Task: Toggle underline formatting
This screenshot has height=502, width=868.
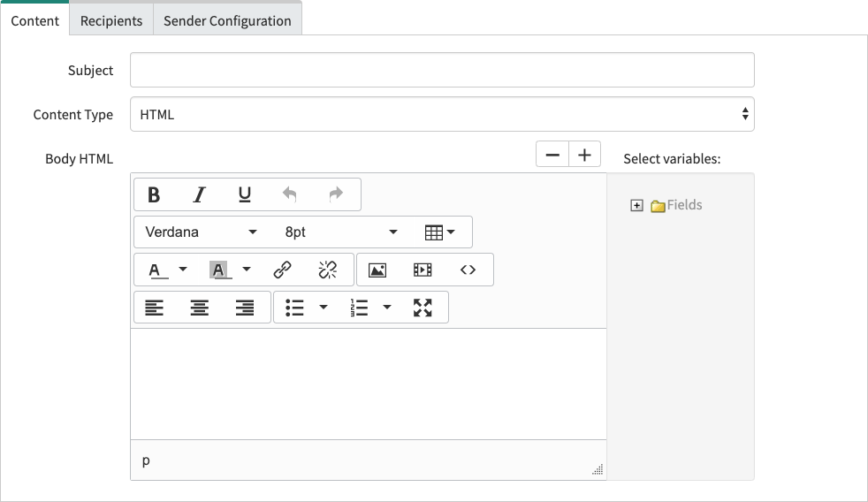Action: [245, 194]
